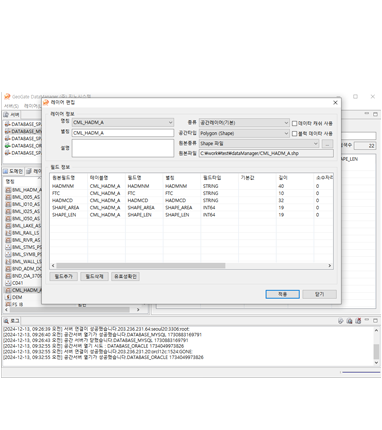Click the 별칭 CML_HADM_A text field
382x430 pixels.
[123, 133]
